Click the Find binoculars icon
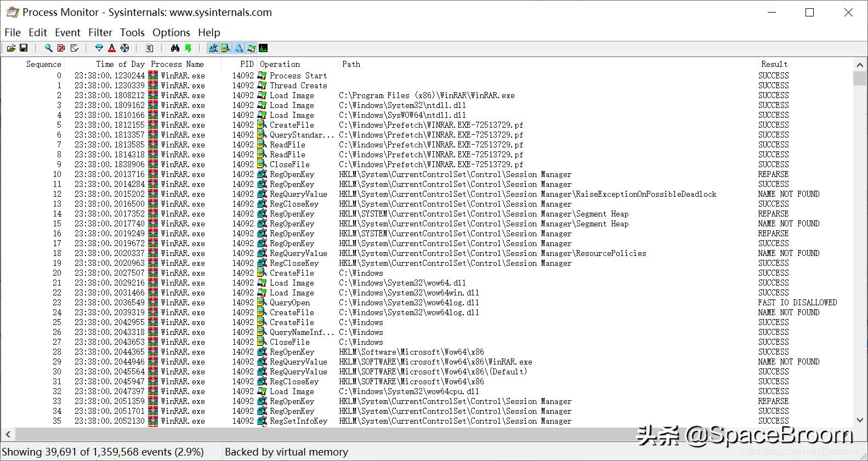868x461 pixels. tap(175, 48)
